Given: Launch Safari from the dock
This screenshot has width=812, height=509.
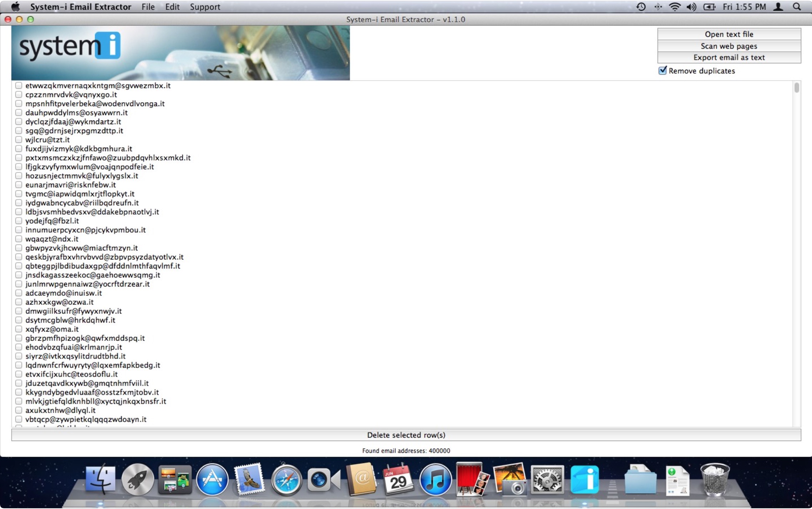Looking at the screenshot, I should click(286, 480).
